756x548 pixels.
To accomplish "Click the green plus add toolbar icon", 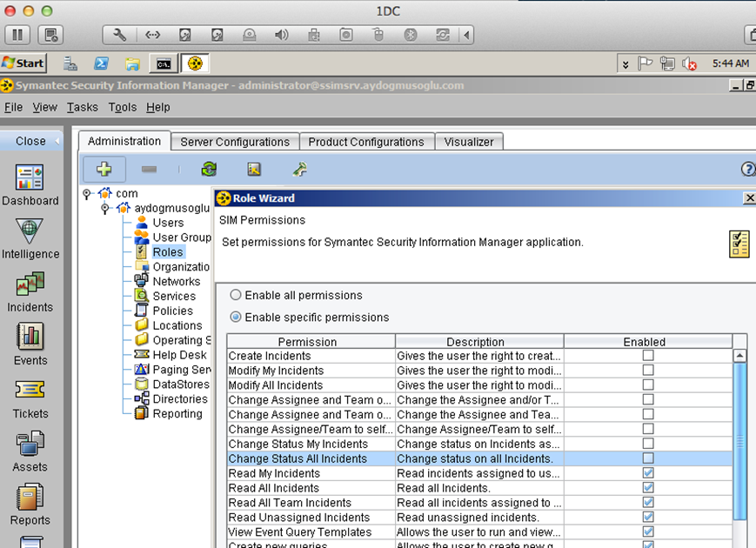I will (x=104, y=169).
